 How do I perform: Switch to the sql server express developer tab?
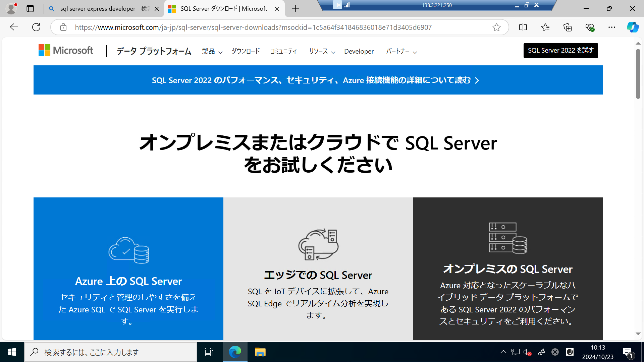click(101, 8)
